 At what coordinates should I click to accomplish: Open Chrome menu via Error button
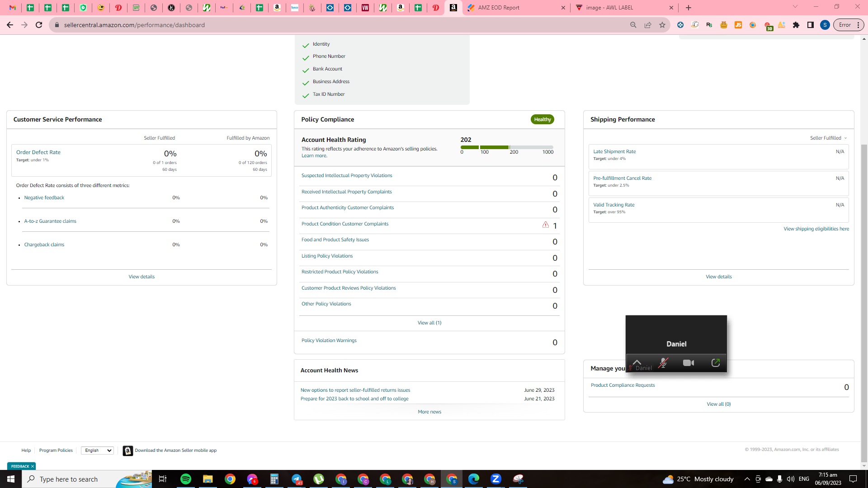(x=849, y=25)
